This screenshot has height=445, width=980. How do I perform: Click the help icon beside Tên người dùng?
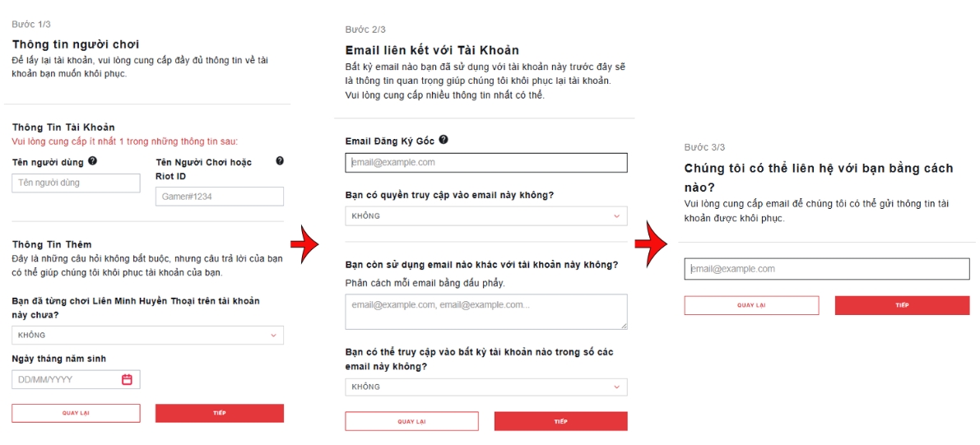(x=93, y=161)
